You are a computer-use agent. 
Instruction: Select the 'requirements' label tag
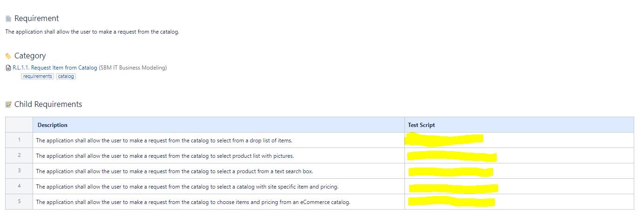coord(38,76)
